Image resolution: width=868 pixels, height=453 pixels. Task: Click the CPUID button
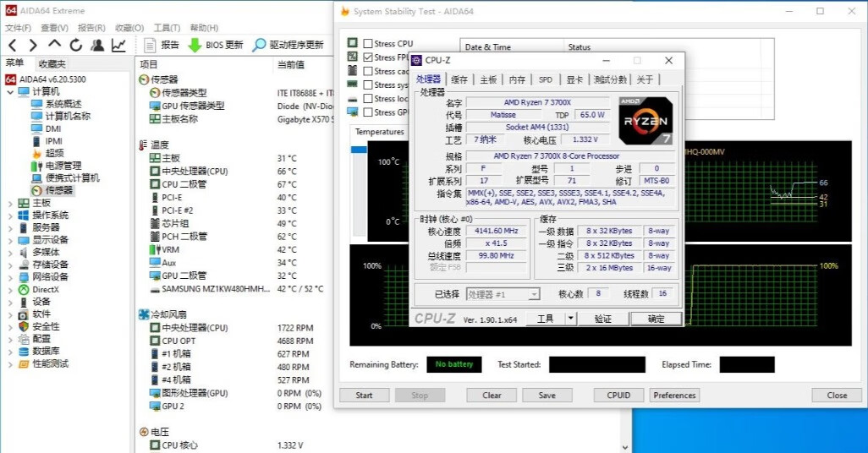[x=618, y=395]
